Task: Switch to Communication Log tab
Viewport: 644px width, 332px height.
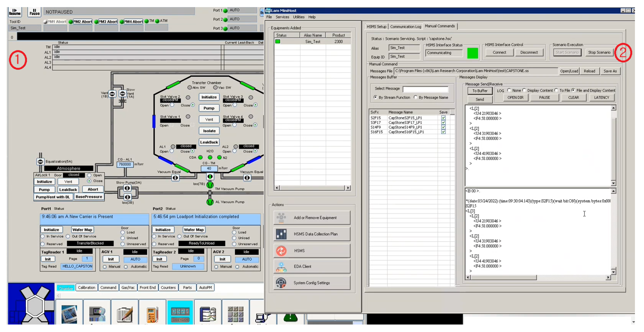Action: 405,27
